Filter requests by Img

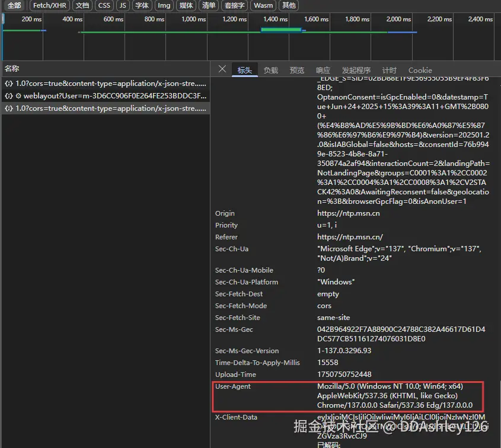[164, 5]
